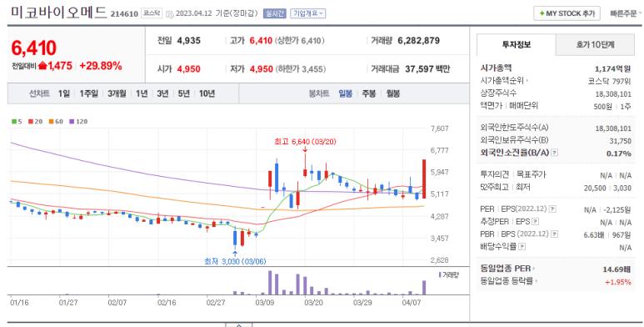The width and height of the screenshot is (644, 327).
Task: Click the 외국인보유주식수 value 31,750
Action: point(620,141)
